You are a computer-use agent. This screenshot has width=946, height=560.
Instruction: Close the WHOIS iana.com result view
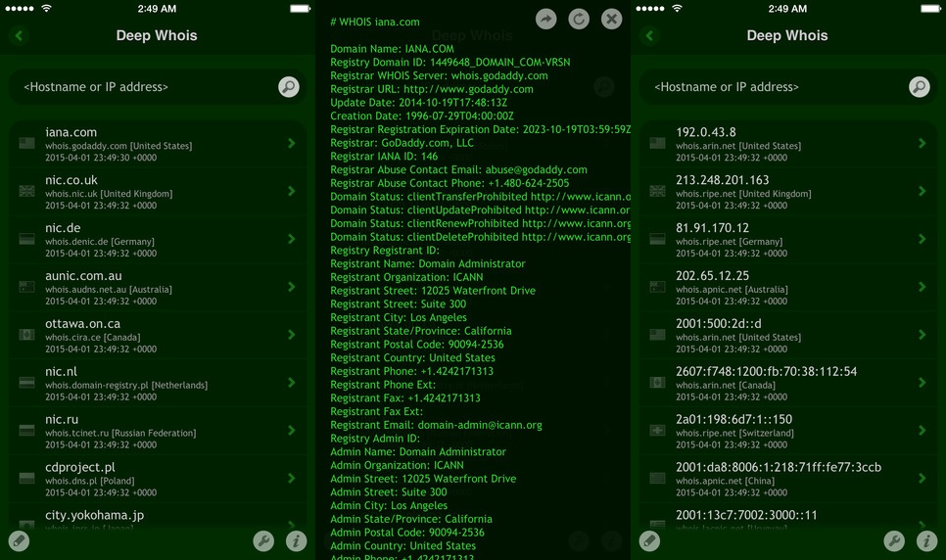coord(611,19)
